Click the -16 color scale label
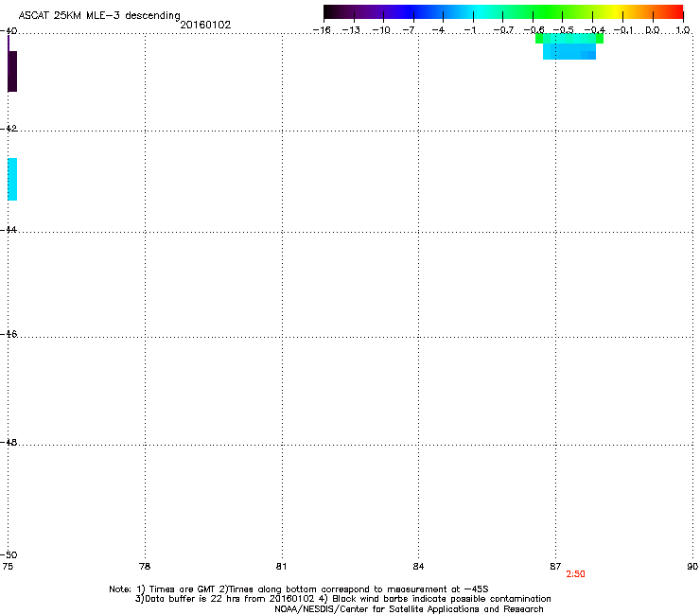The image size is (700, 615). coord(322,30)
